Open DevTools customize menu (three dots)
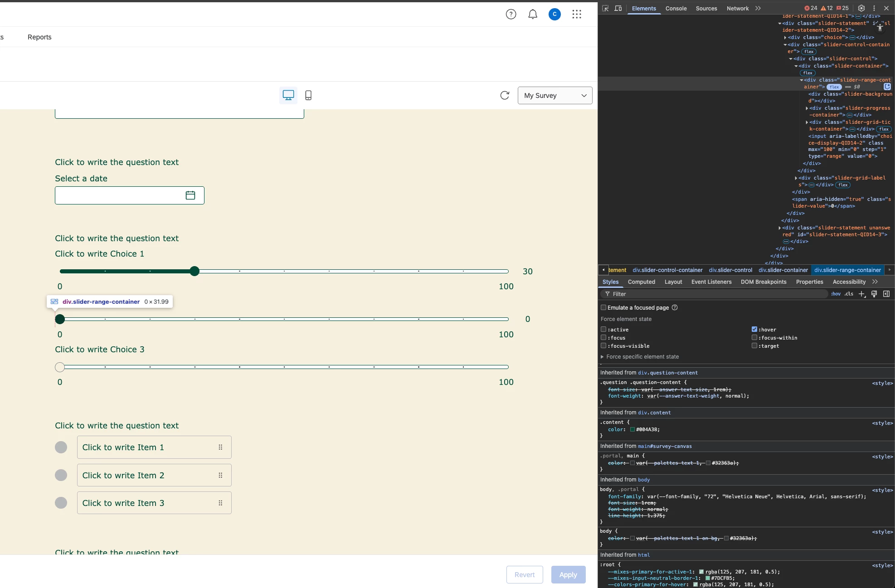This screenshot has height=588, width=895. tap(874, 8)
